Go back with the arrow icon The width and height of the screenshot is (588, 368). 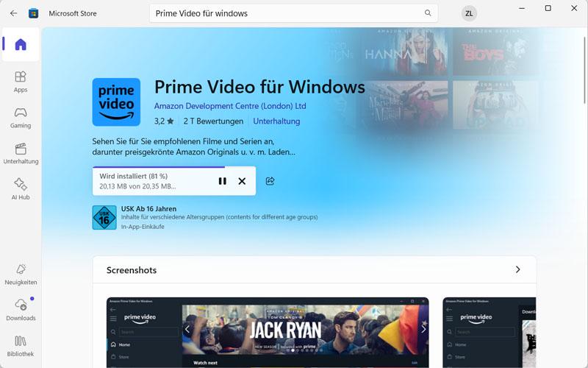coord(13,13)
